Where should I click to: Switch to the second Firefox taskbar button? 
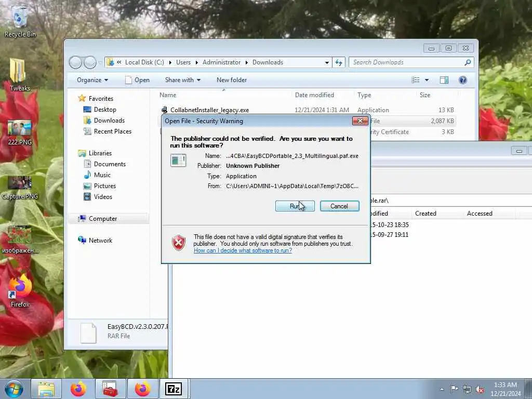(x=142, y=389)
